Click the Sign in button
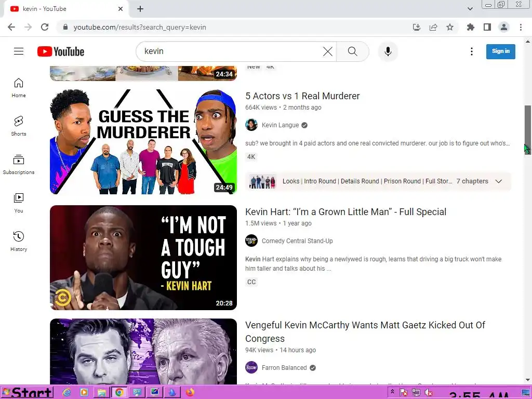 [500, 51]
